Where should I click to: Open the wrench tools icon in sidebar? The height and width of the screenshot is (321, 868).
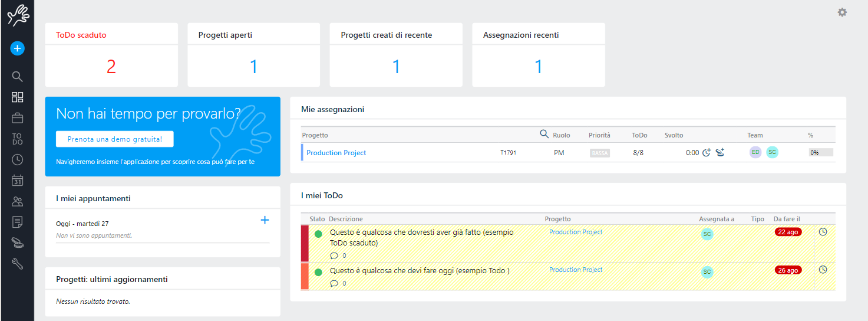[x=17, y=264]
